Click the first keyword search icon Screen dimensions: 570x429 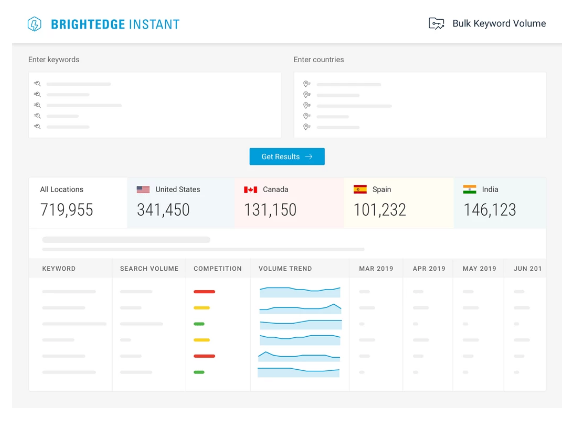click(x=37, y=84)
